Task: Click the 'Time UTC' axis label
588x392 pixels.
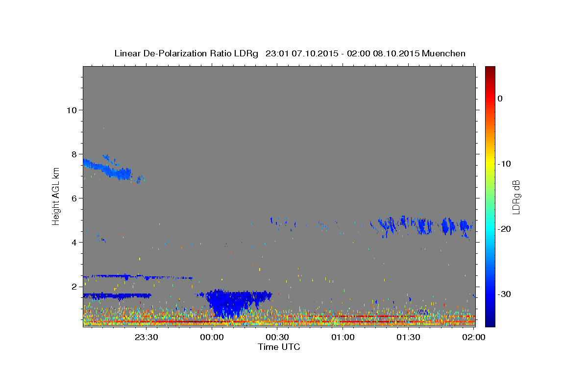Action: 279,347
